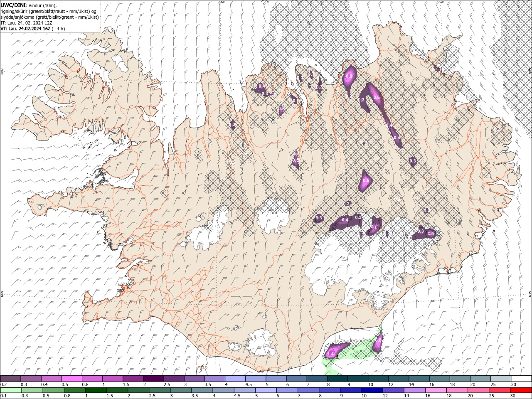
Task: Click the 'UWC/DINI: Vindur (10m),' title text
Action: click(28, 5)
